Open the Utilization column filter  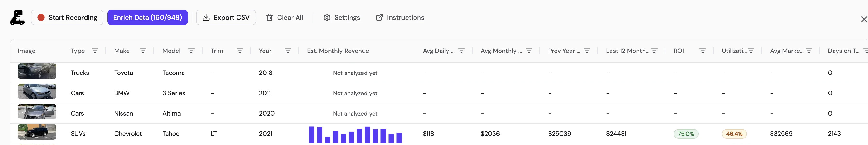751,51
